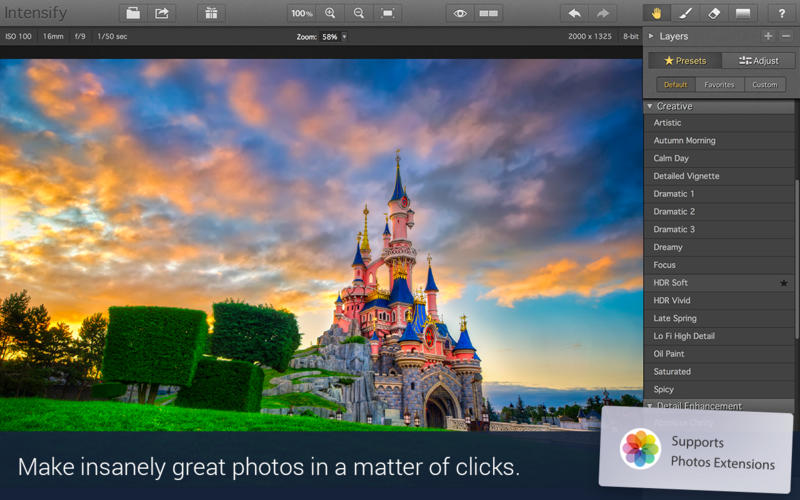Select the Favorites presets tab
The width and height of the screenshot is (800, 500).
(x=719, y=85)
